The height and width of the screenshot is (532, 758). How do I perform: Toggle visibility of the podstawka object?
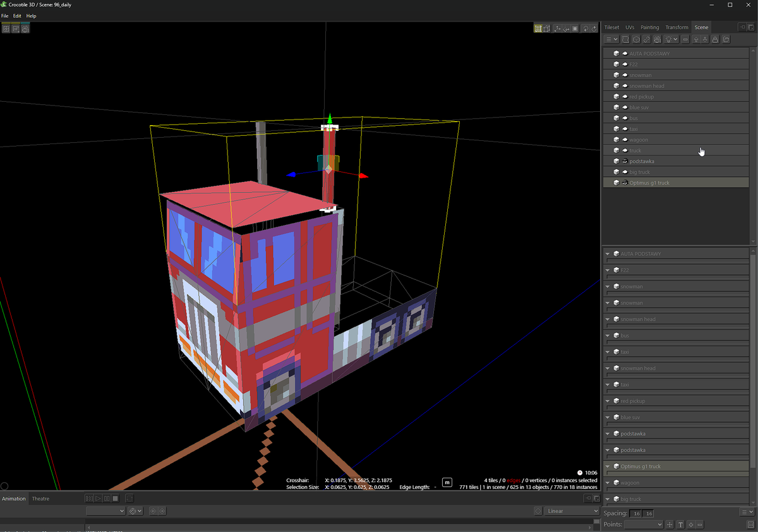[x=624, y=161]
